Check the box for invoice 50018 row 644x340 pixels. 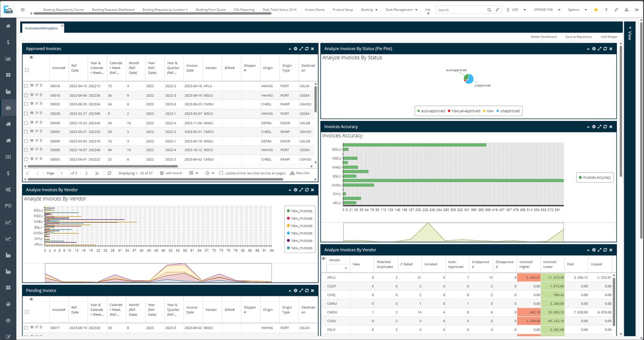(x=26, y=95)
